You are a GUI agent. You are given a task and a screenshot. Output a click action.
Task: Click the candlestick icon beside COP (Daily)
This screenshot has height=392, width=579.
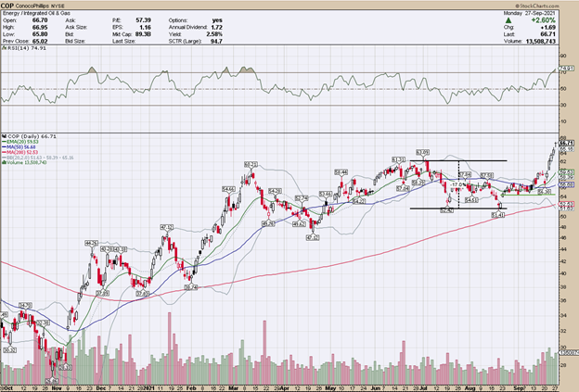coord(4,136)
